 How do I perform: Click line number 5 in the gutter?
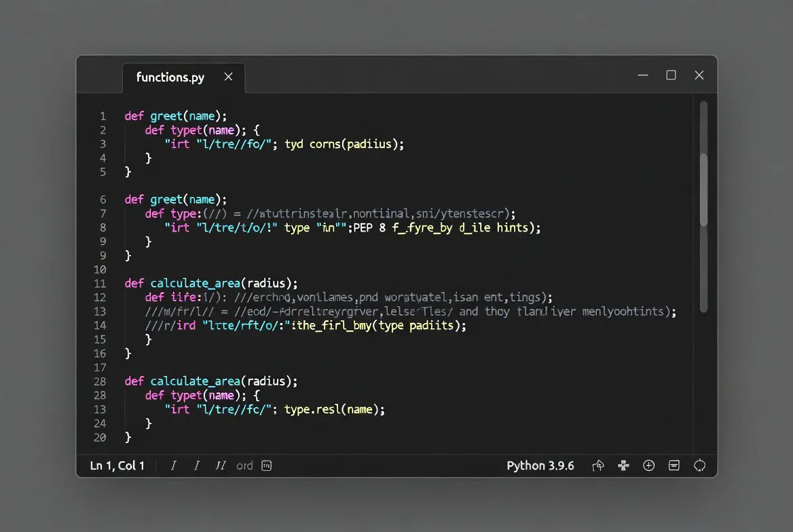(103, 172)
